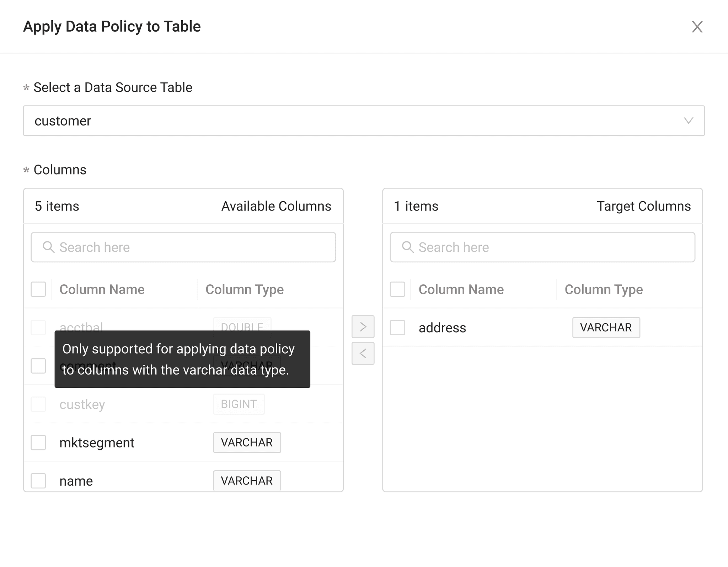Select the mktsegment column name

pos(97,443)
